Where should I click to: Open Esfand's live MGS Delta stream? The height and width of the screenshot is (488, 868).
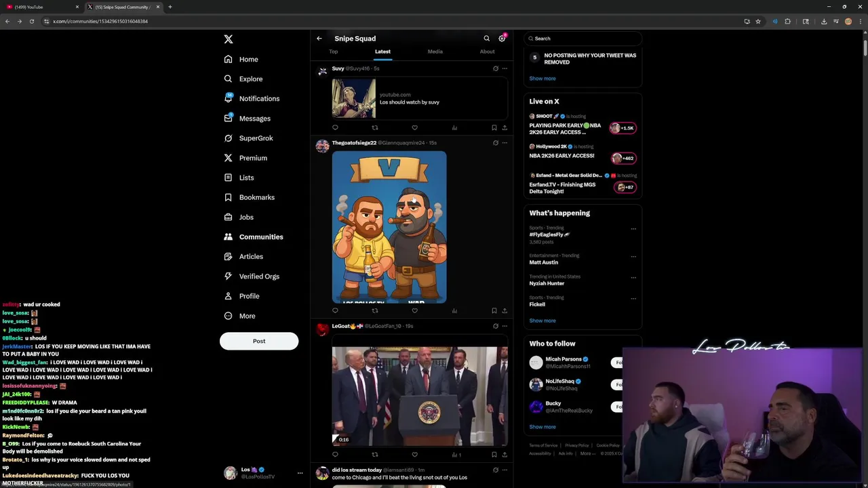point(583,184)
